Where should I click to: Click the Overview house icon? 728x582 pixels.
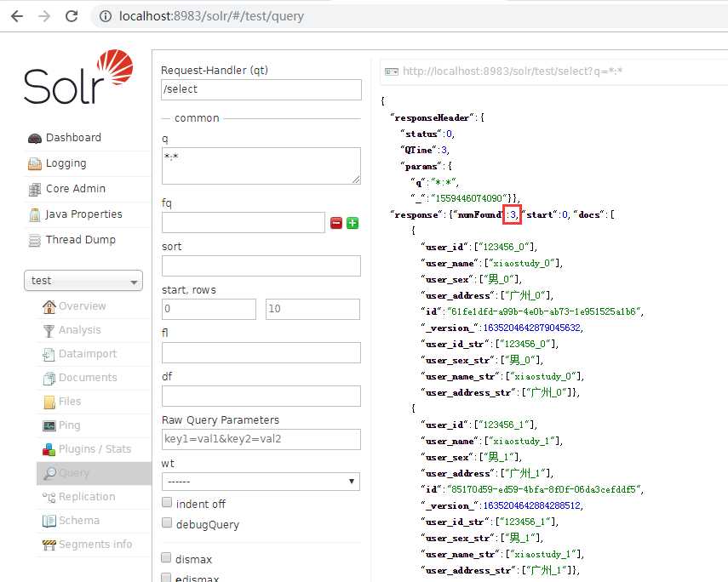[49, 306]
